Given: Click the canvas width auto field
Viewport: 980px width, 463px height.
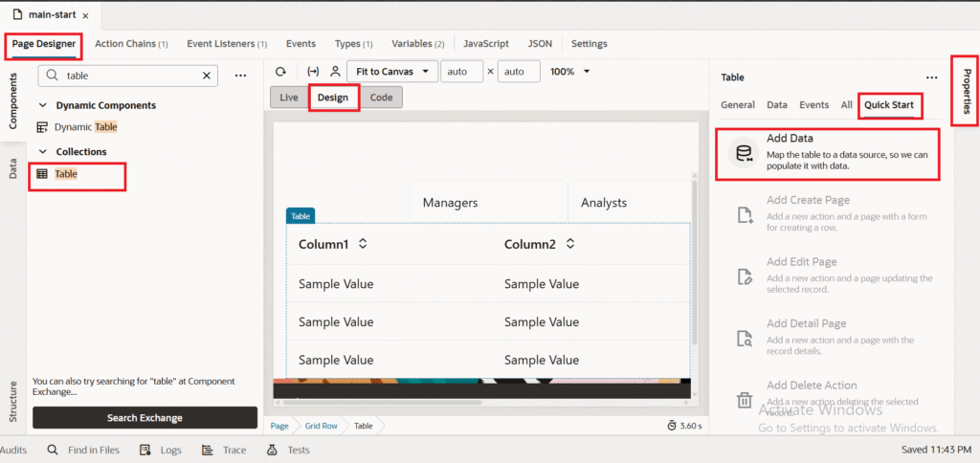Looking at the screenshot, I should click(462, 71).
